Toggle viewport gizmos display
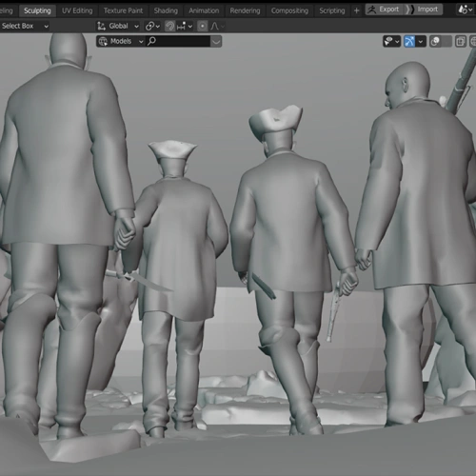This screenshot has height=476, width=476. point(409,41)
